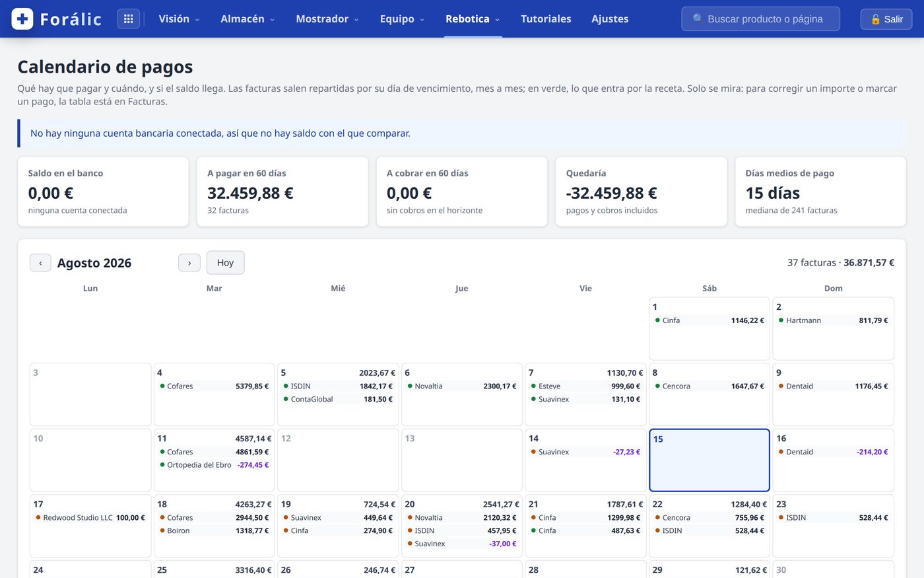Open Dentaid invoice of 1176,45 €
Image resolution: width=924 pixels, height=578 pixels.
[x=833, y=386]
